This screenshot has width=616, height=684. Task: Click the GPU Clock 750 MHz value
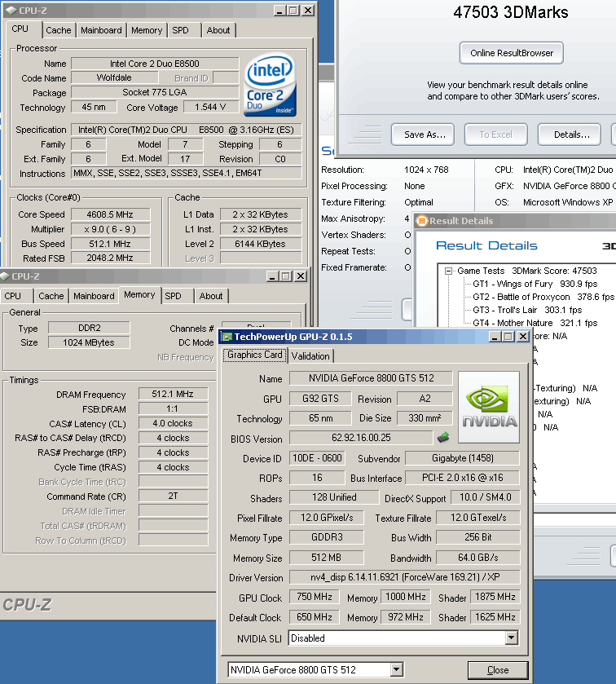(315, 597)
